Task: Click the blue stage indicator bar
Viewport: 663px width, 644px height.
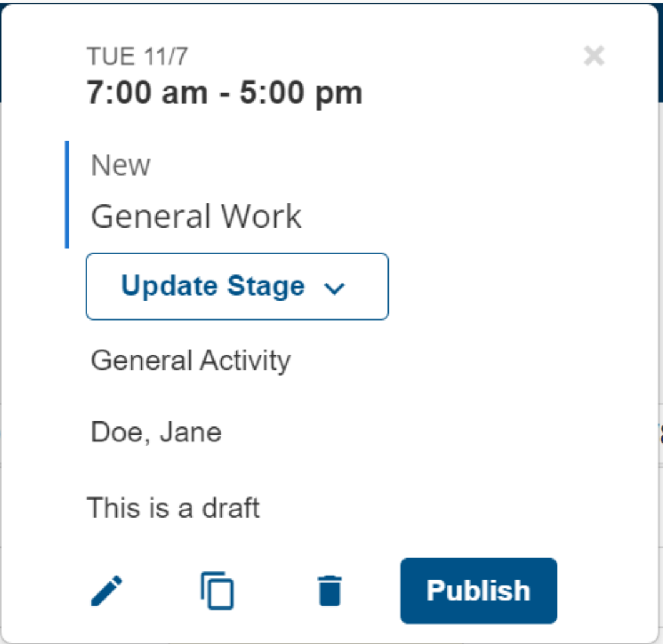Action: coord(67,194)
